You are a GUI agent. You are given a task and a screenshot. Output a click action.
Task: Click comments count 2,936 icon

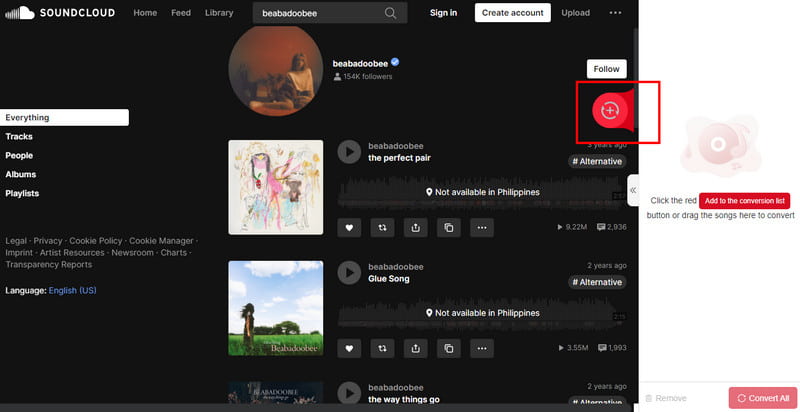pos(612,227)
